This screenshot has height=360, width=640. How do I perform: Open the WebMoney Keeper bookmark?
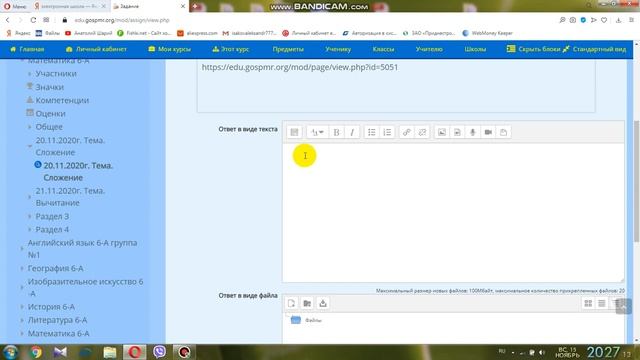(487, 33)
